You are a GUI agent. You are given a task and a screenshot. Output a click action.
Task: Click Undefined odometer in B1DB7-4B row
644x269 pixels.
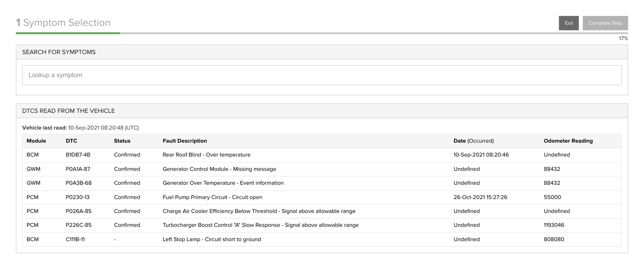pos(557,155)
